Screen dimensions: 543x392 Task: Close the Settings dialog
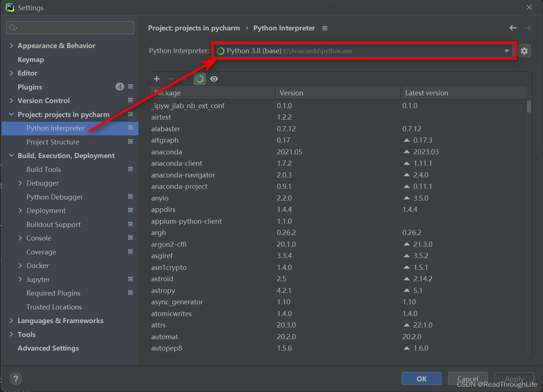pyautogui.click(x=529, y=7)
